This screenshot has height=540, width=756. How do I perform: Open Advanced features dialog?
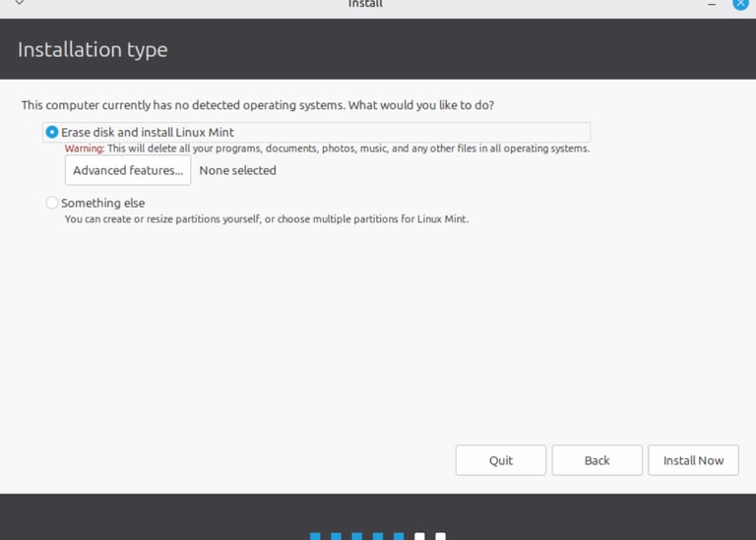pyautogui.click(x=128, y=170)
